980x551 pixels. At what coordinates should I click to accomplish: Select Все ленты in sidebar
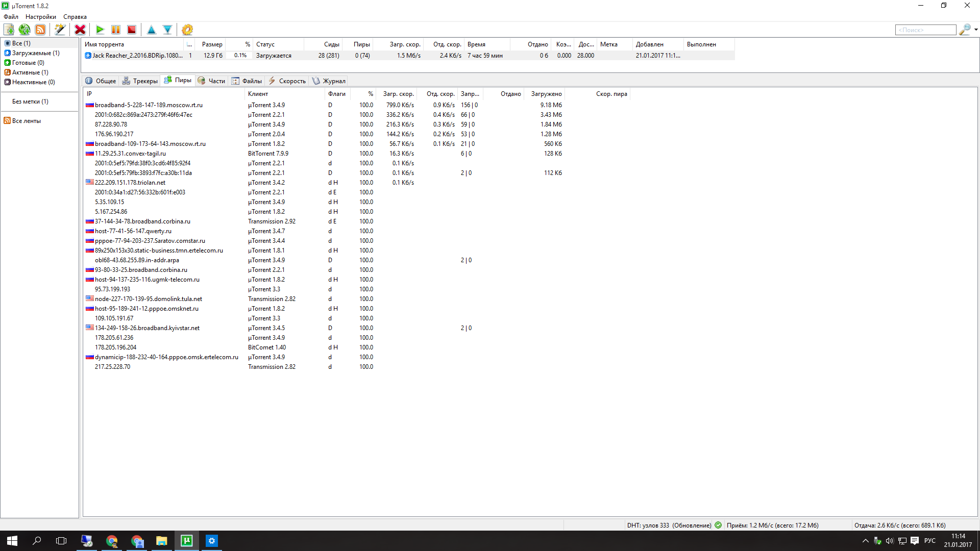coord(26,121)
